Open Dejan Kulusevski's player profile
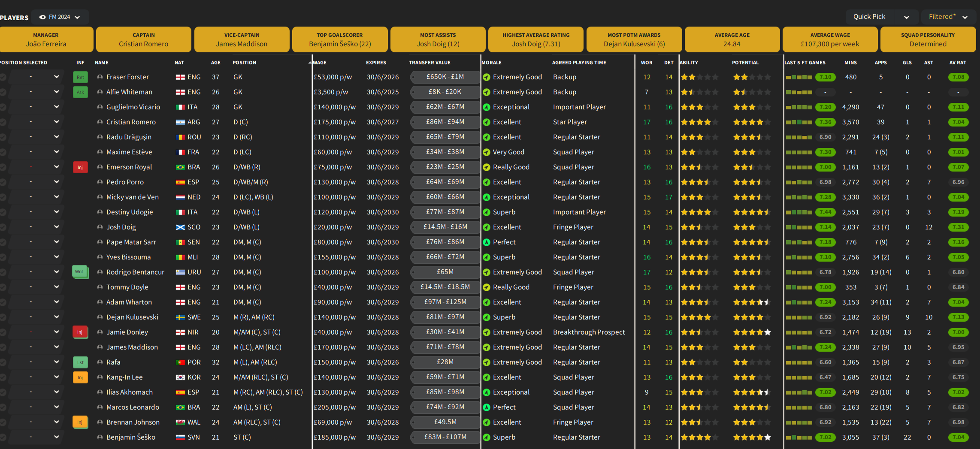Image resolution: width=980 pixels, height=449 pixels. pyautogui.click(x=133, y=317)
